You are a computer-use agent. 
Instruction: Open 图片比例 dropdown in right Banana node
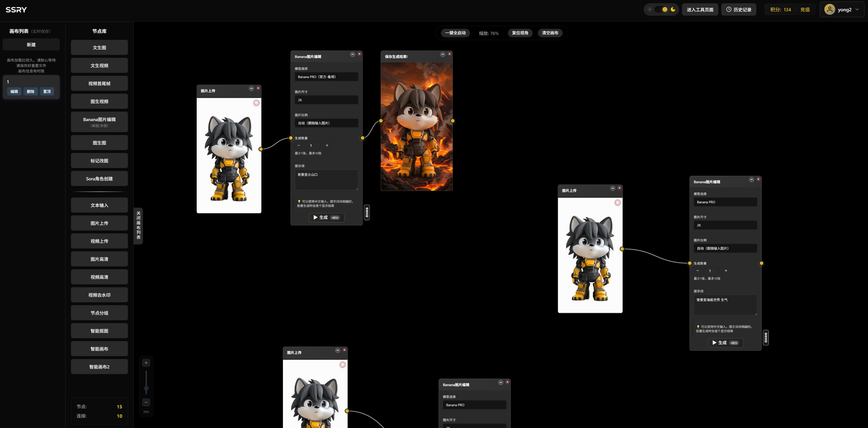(x=725, y=248)
